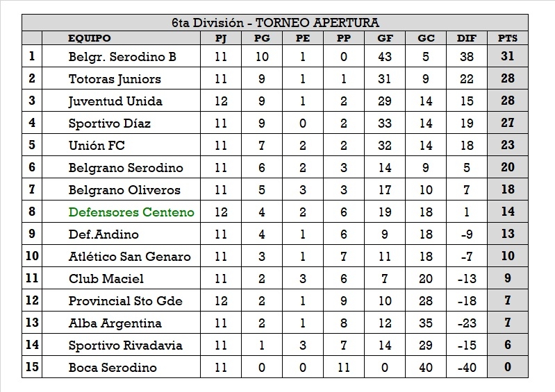This screenshot has width=555, height=392.
Task: Click the Alba Argentina team name
Action: click(115, 323)
